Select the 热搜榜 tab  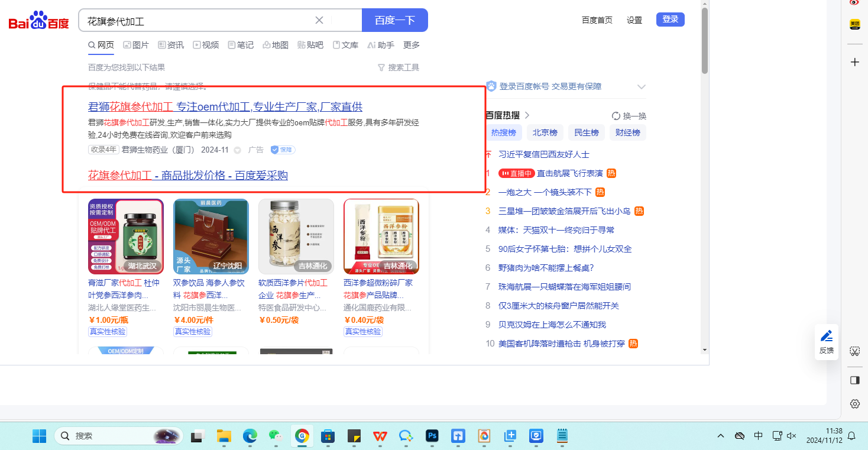pos(504,132)
